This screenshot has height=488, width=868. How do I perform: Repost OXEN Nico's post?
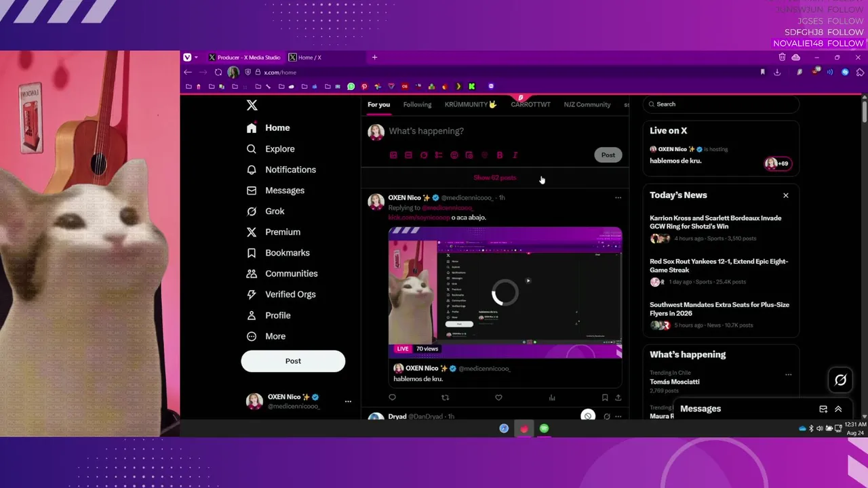click(445, 398)
